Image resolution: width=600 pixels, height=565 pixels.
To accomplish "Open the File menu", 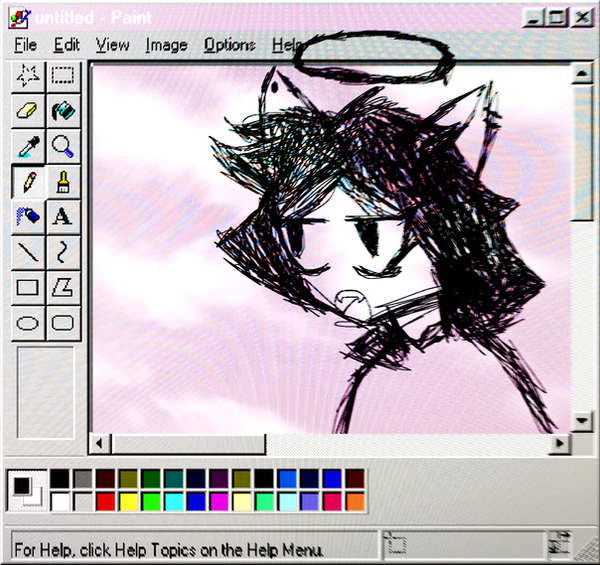I will pos(26,45).
